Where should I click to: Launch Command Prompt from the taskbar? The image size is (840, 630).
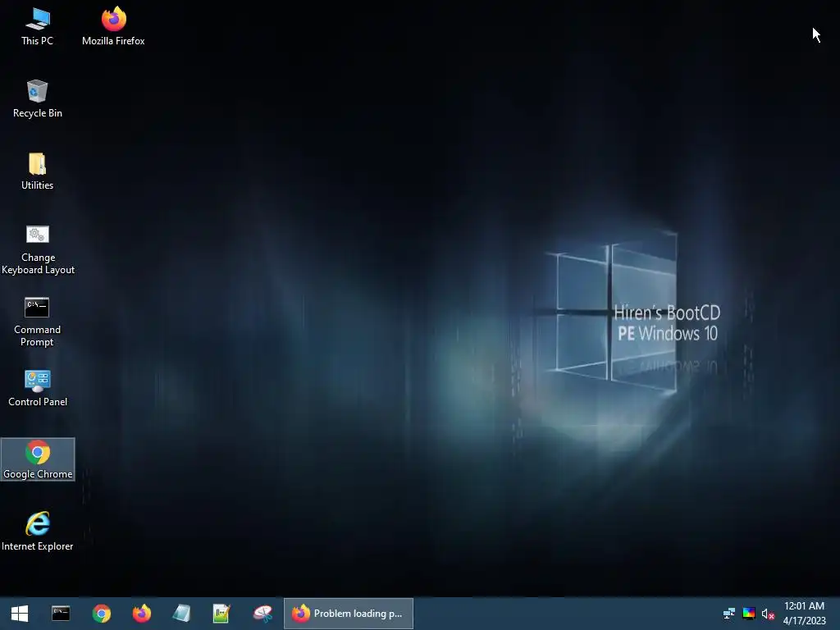coord(61,614)
